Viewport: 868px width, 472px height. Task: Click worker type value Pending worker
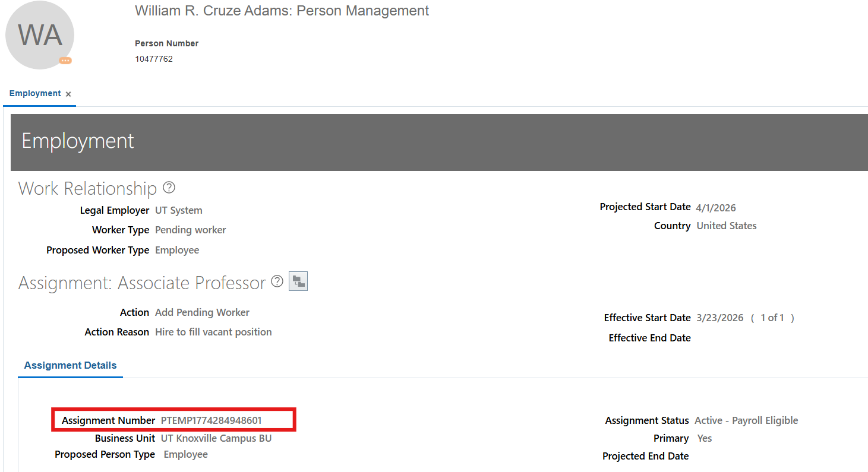[191, 230]
